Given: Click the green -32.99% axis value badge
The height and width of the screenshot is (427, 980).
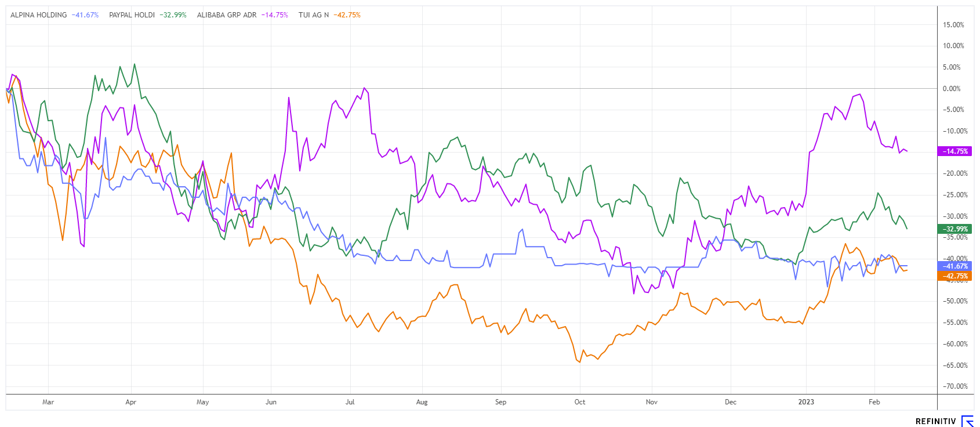Looking at the screenshot, I should click(x=954, y=229).
